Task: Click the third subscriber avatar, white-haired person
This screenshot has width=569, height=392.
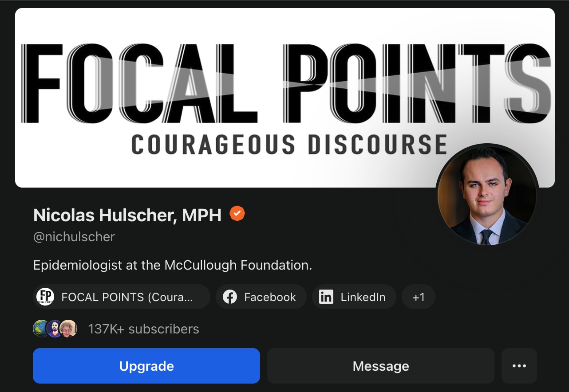Action: pyautogui.click(x=68, y=329)
